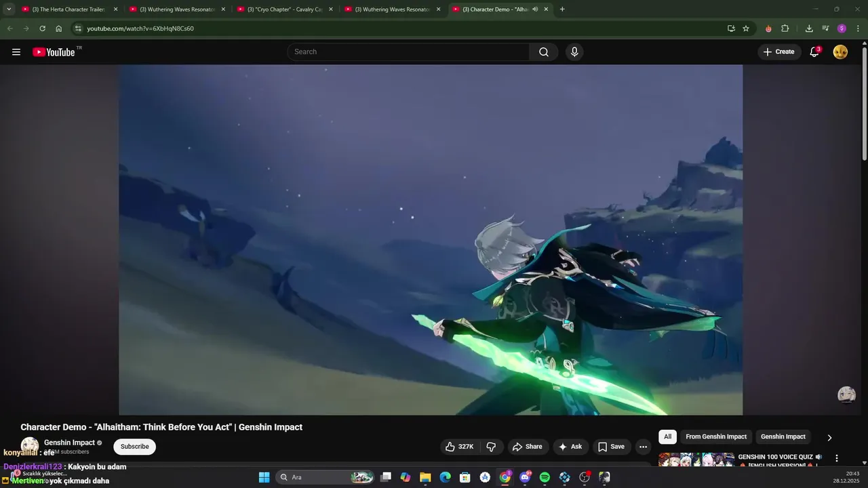Open Chrome profile avatar
Image resolution: width=868 pixels, height=488 pixels.
click(x=842, y=28)
